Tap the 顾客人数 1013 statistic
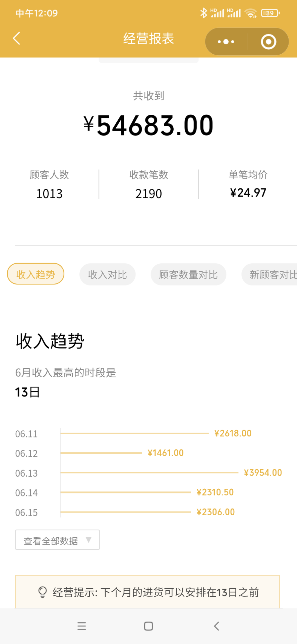297x644 pixels. coord(49,184)
